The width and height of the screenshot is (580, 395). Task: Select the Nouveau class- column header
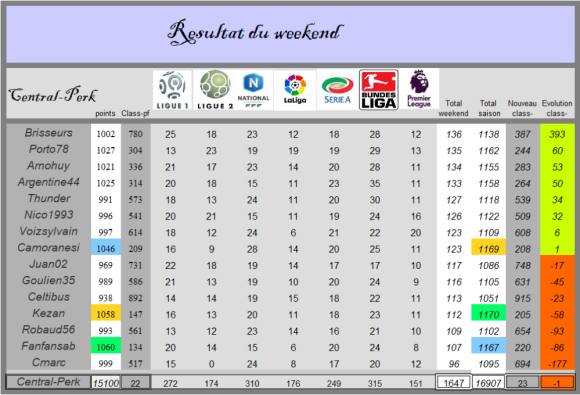(x=522, y=108)
